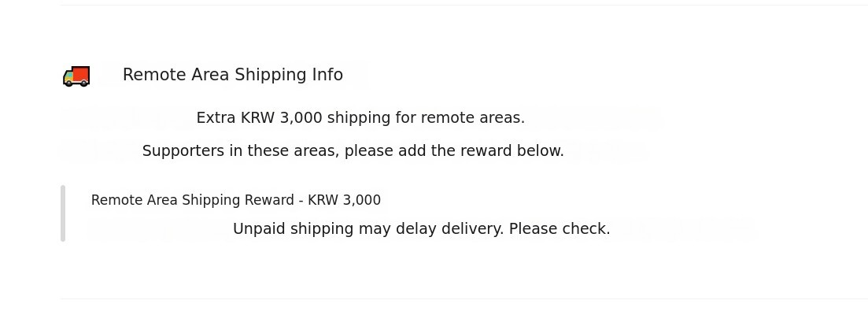
Task: Select the 'Supporters in these areas' sentence
Action: pos(353,151)
